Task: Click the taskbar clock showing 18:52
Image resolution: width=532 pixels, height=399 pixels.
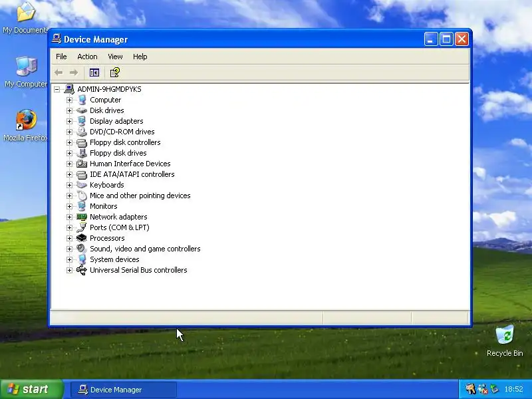Action: 513,389
